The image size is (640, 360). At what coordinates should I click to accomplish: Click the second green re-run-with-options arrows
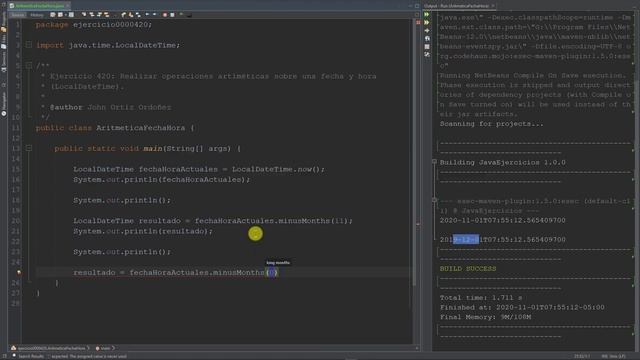click(427, 22)
